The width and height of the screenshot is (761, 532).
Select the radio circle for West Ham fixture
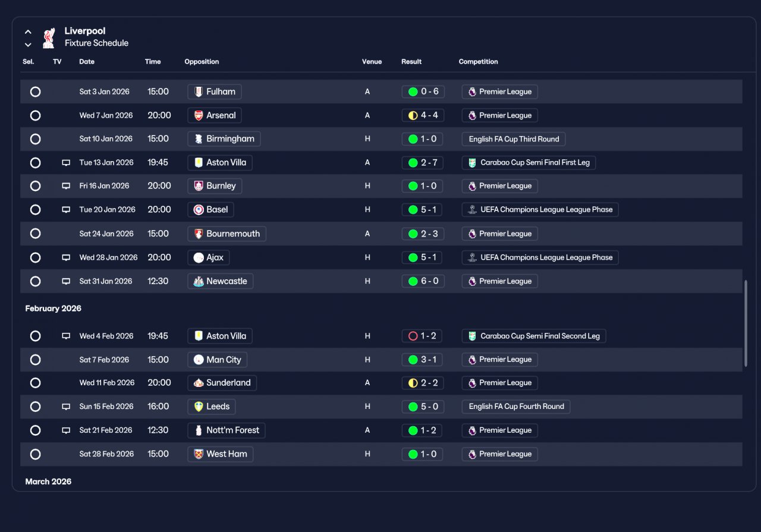[x=36, y=454]
